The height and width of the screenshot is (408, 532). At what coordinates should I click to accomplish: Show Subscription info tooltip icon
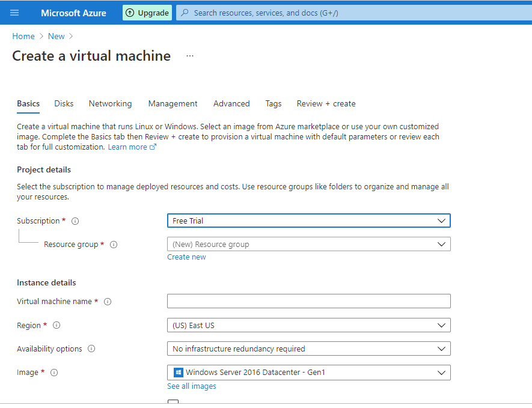coord(75,221)
